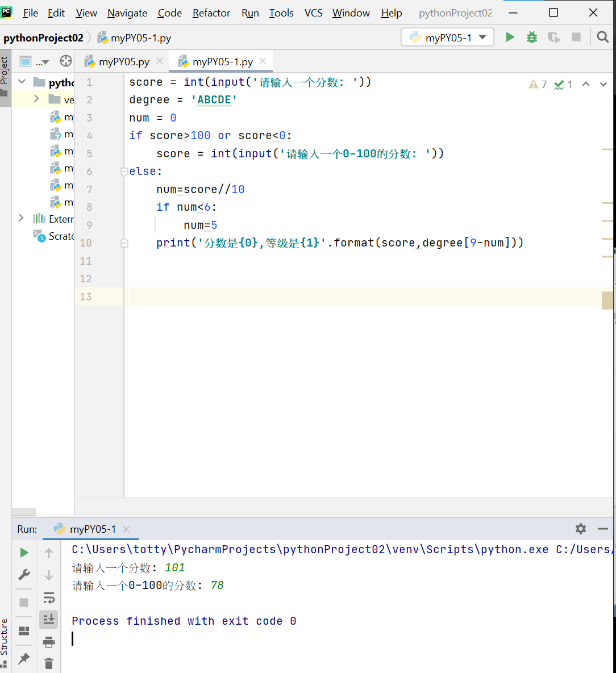
Task: Click 'Process finished with exit code 0' text
Action: 184,621
